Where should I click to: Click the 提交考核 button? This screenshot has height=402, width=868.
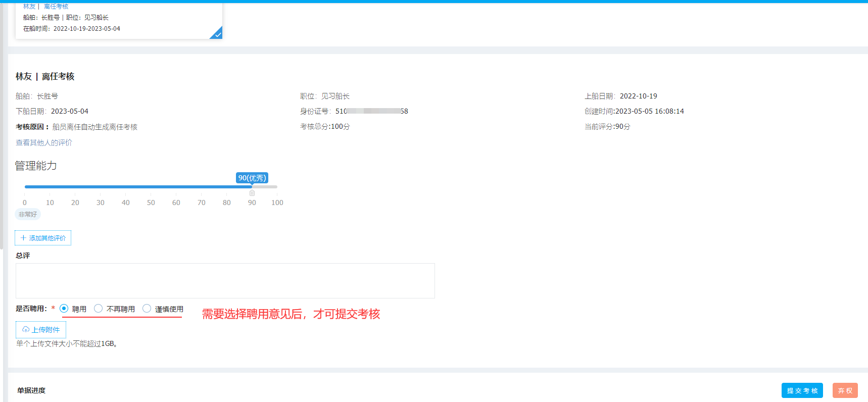pos(802,390)
